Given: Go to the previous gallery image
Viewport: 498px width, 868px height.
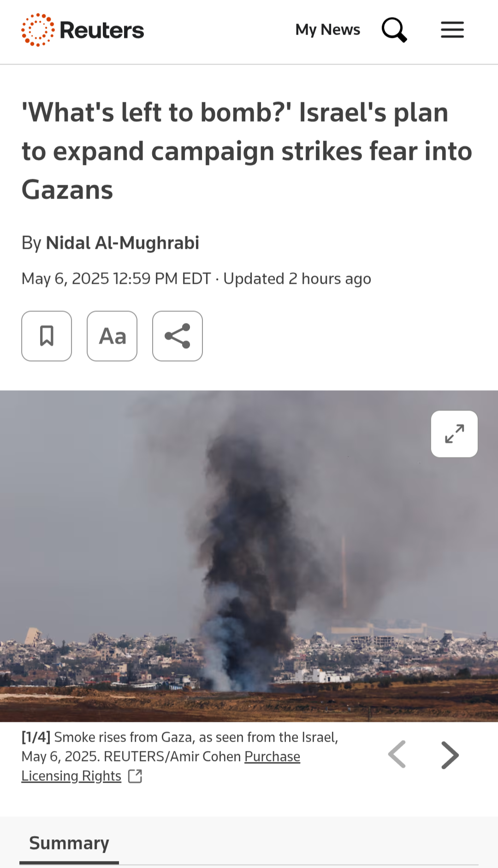Looking at the screenshot, I should [x=397, y=755].
